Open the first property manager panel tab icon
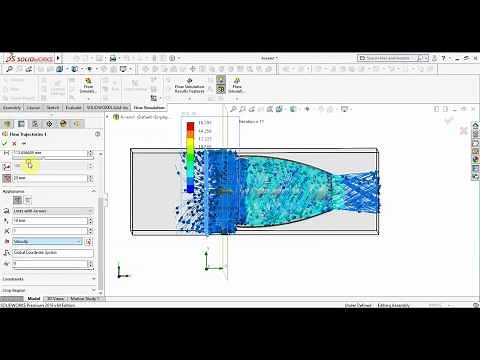This screenshot has width=480, height=360. click(x=7, y=124)
